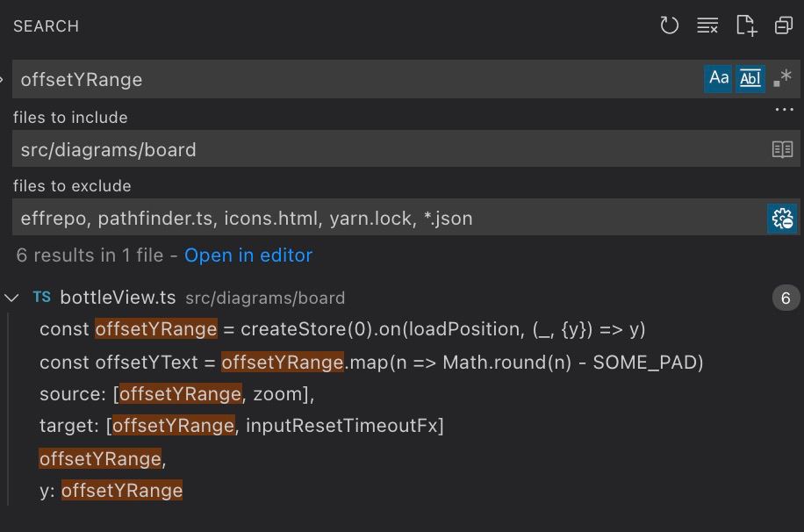
Task: Click into offsetYRange search field
Action: coord(351,79)
